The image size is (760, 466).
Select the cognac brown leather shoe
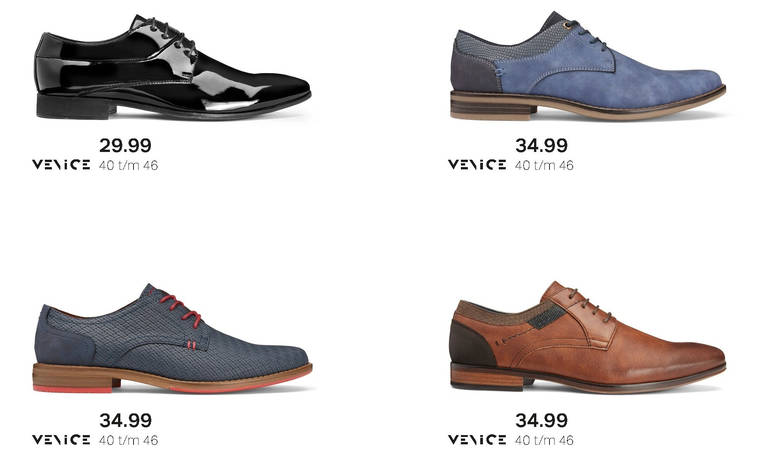[x=587, y=337]
